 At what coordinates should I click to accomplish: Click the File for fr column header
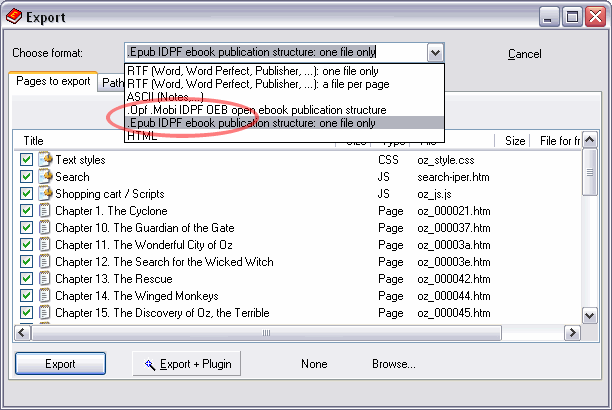556,141
